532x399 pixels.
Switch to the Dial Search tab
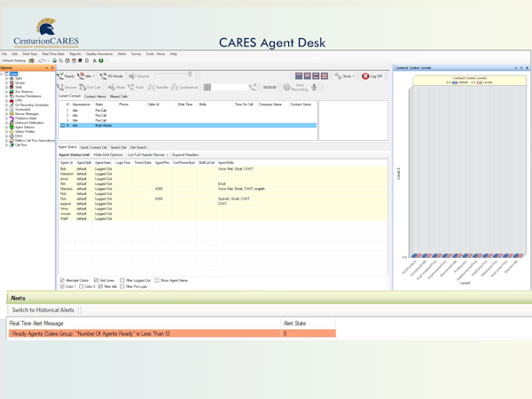tap(138, 147)
